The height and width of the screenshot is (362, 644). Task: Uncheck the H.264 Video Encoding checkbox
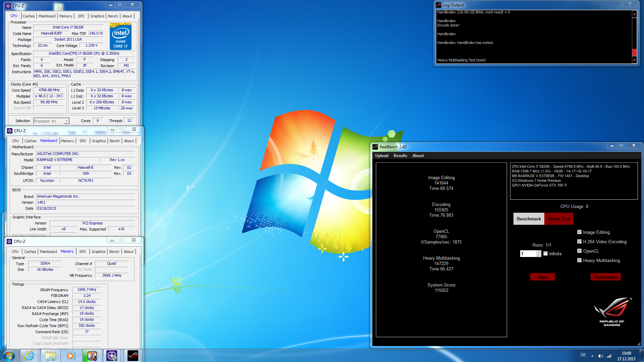[x=579, y=242]
